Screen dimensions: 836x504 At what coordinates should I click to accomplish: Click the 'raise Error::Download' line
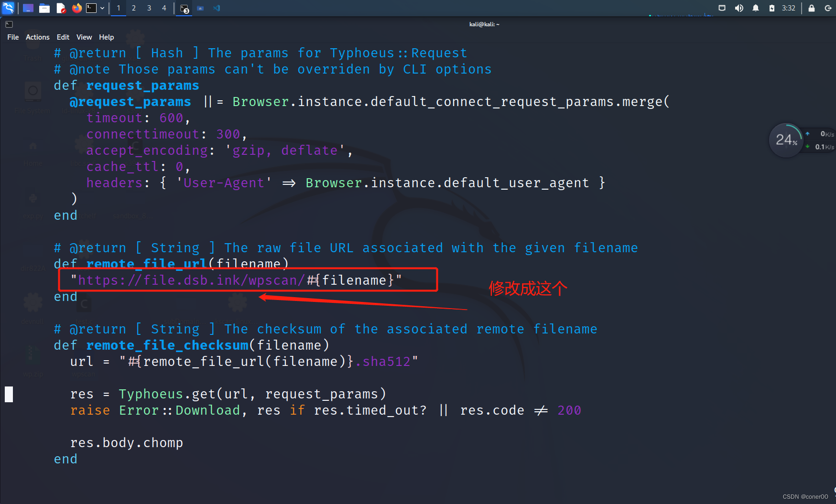click(x=326, y=410)
